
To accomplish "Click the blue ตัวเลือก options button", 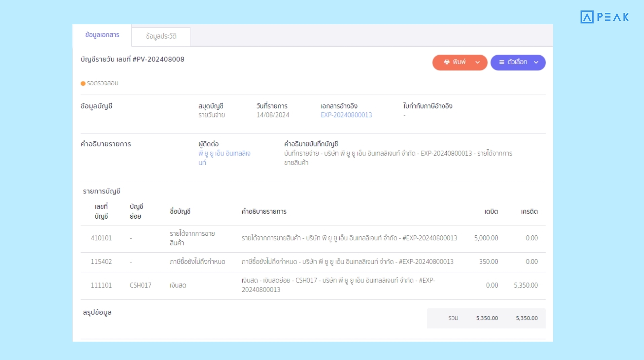I will (x=518, y=62).
